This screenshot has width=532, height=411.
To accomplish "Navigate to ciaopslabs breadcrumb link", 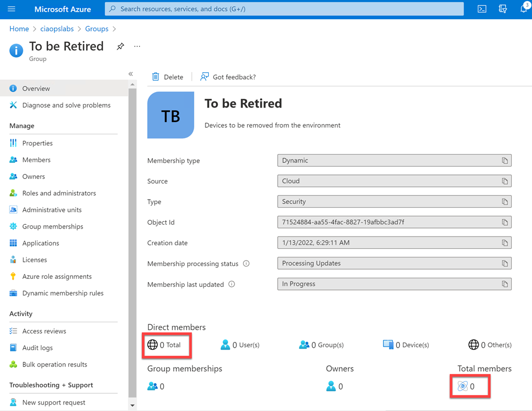I will 57,29.
